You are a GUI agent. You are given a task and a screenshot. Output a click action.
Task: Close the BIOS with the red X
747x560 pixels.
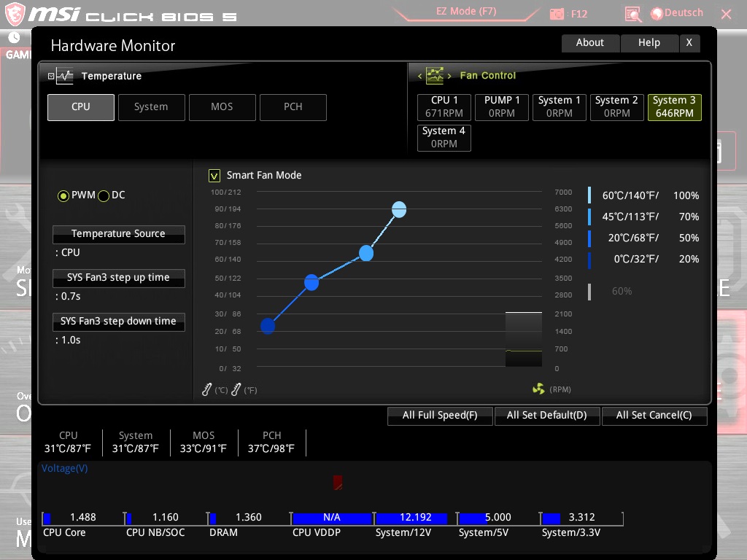(x=727, y=15)
